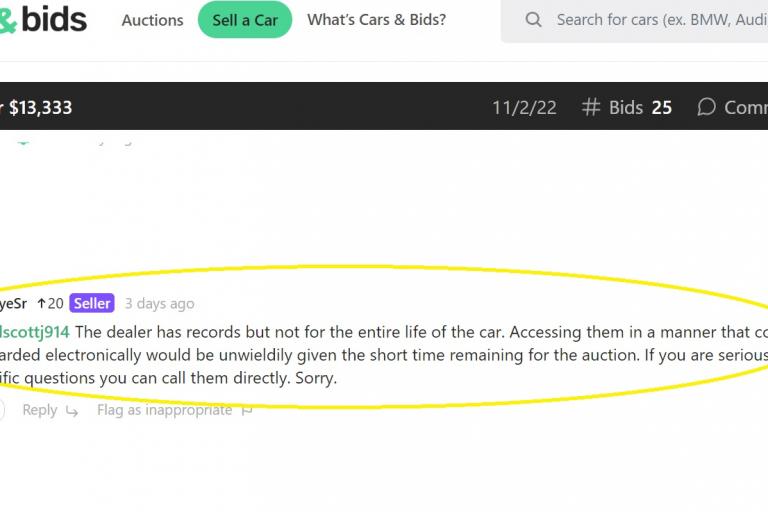The image size is (768, 512).
Task: Click the Cars & Bids logo
Action: (43, 20)
